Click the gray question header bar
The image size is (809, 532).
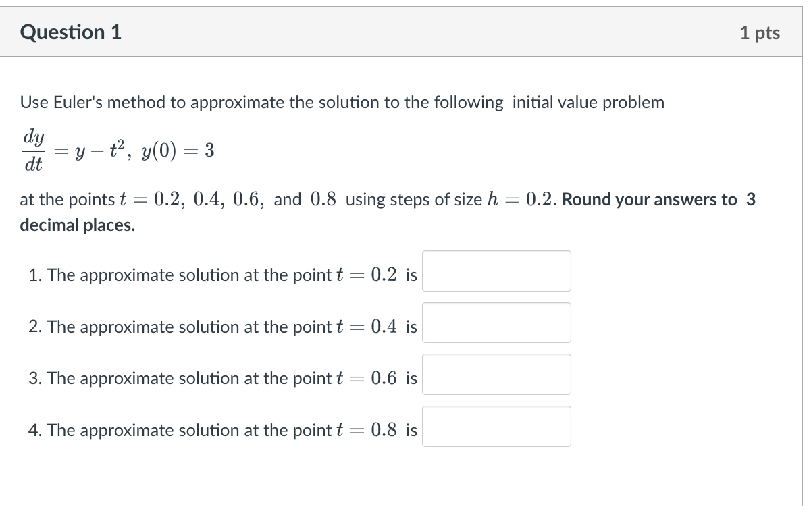tap(401, 32)
